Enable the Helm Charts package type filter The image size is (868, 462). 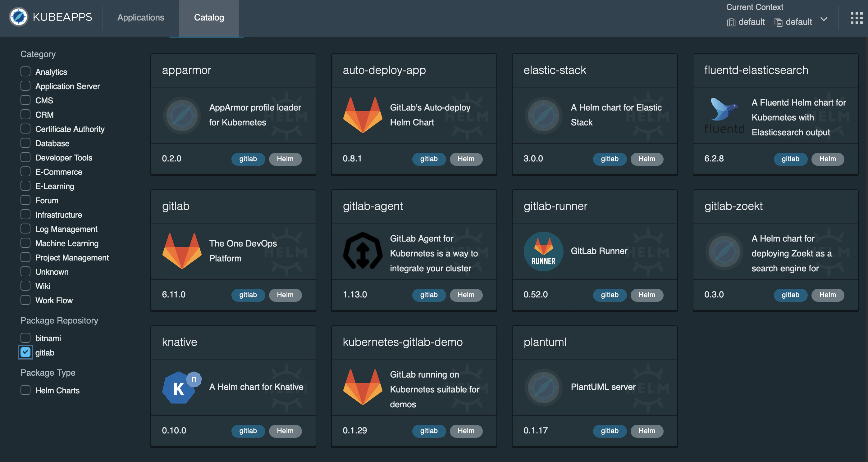coord(25,390)
